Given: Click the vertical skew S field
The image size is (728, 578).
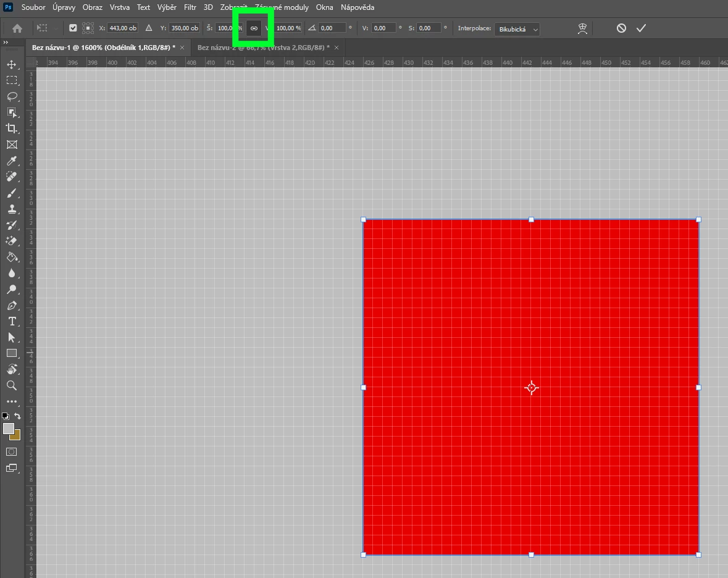Looking at the screenshot, I should (429, 28).
